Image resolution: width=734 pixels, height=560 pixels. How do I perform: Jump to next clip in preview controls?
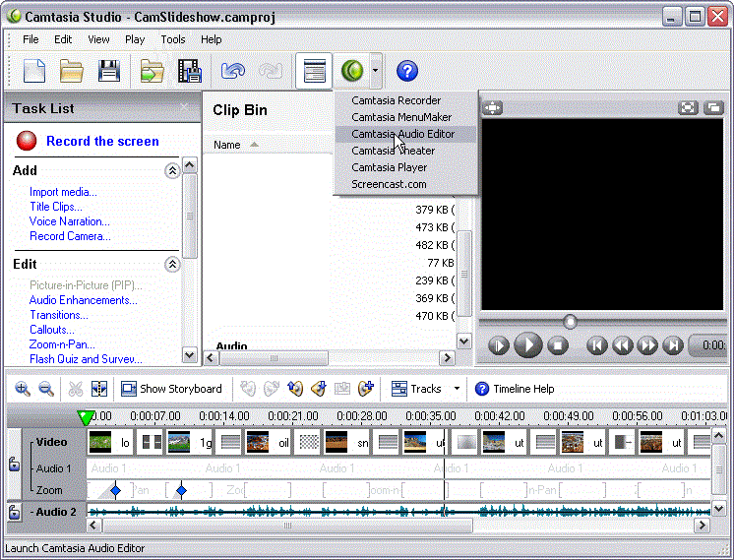(x=673, y=346)
